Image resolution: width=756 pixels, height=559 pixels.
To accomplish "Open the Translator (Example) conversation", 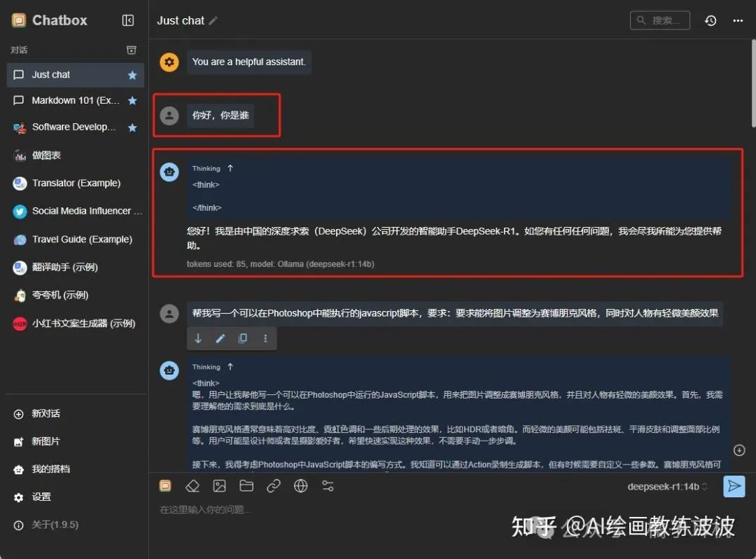I will pos(75,184).
